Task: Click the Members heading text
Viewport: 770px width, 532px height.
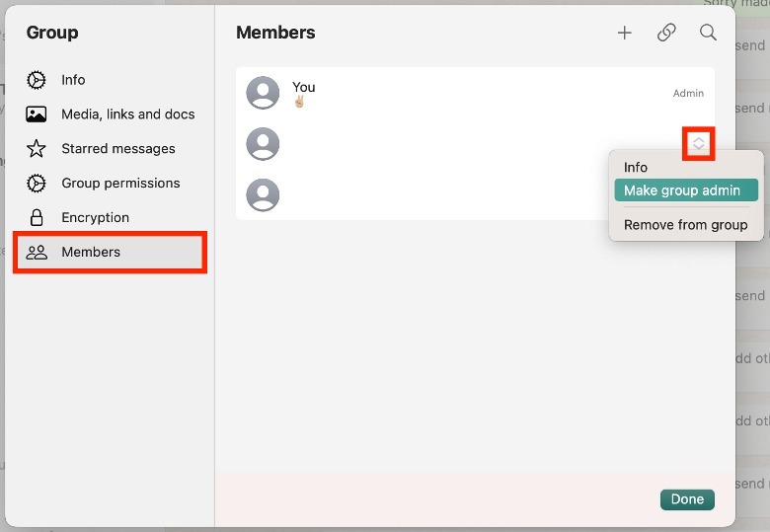Action: (x=275, y=33)
